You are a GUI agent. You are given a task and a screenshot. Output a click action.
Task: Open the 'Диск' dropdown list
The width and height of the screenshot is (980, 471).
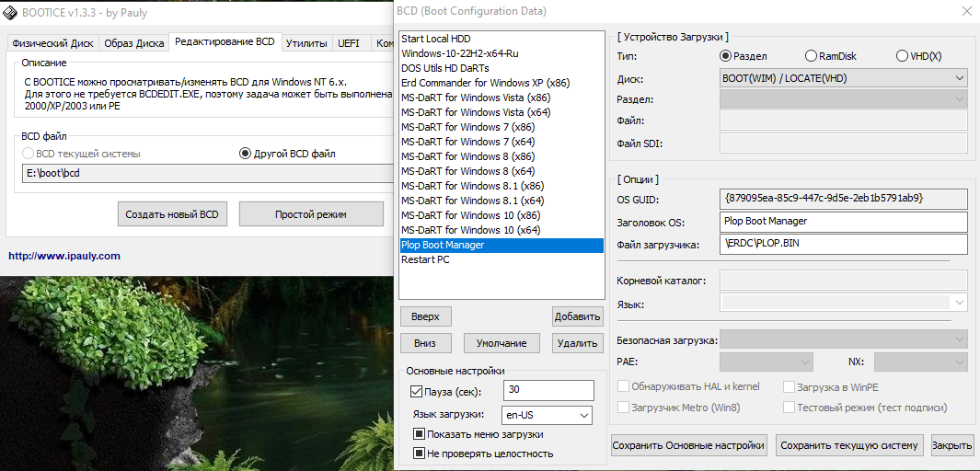click(x=843, y=78)
